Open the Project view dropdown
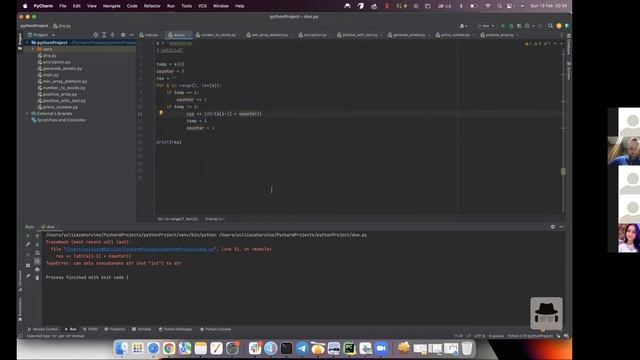Viewport: 640px width, 360px height. point(41,35)
